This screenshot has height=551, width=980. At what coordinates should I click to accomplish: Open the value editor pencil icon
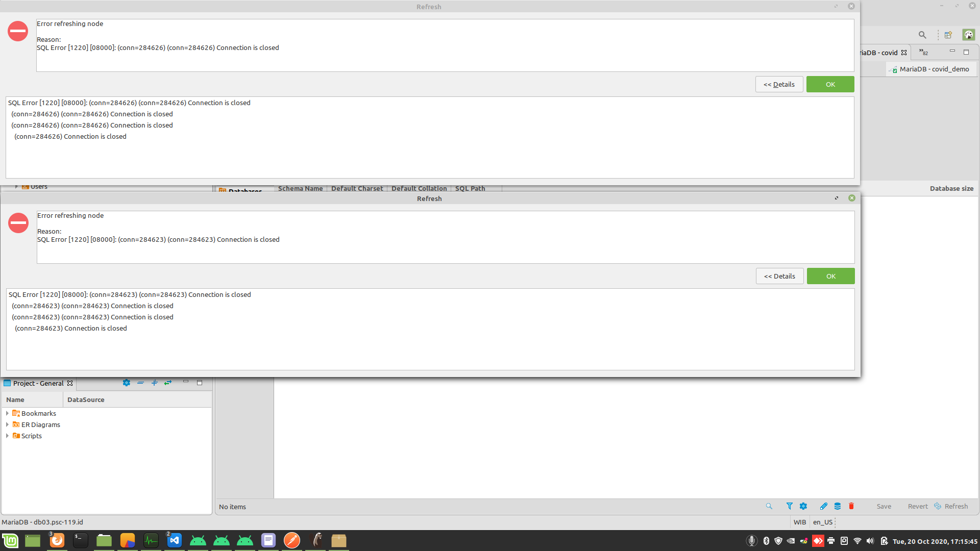tap(823, 506)
